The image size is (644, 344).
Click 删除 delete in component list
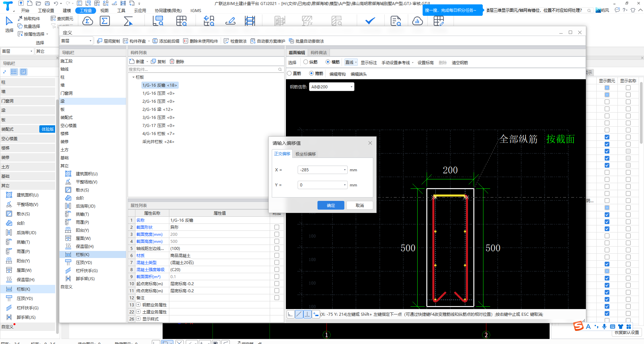[x=177, y=61]
